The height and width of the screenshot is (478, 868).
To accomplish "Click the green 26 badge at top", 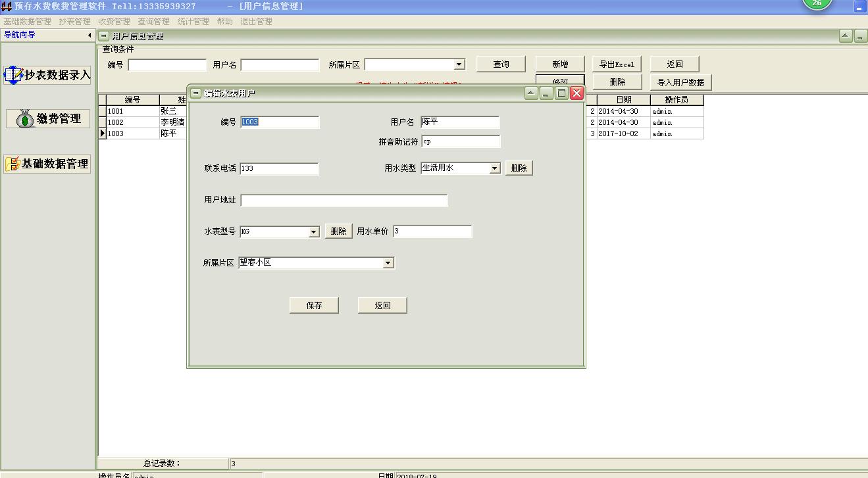I will (817, 3).
